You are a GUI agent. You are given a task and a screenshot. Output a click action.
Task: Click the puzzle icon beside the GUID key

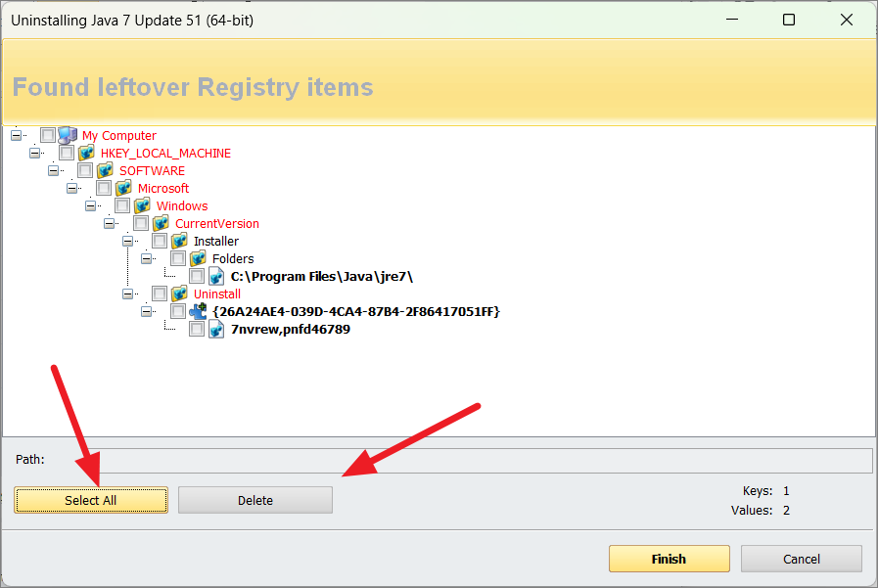[x=198, y=311]
